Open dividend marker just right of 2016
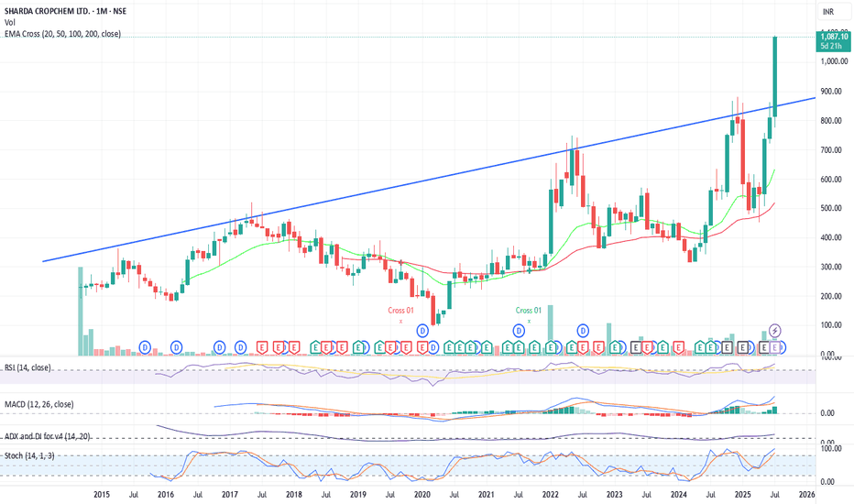854x504 pixels. (177, 347)
